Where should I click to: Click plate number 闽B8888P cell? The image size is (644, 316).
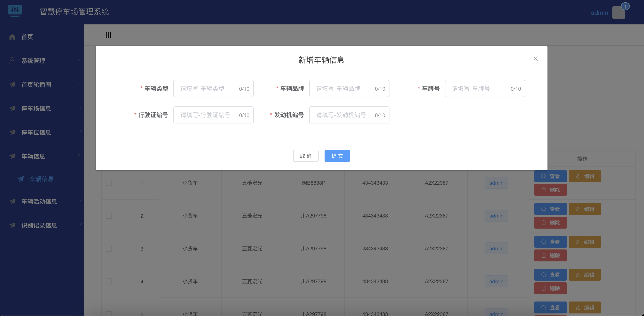coord(313,183)
